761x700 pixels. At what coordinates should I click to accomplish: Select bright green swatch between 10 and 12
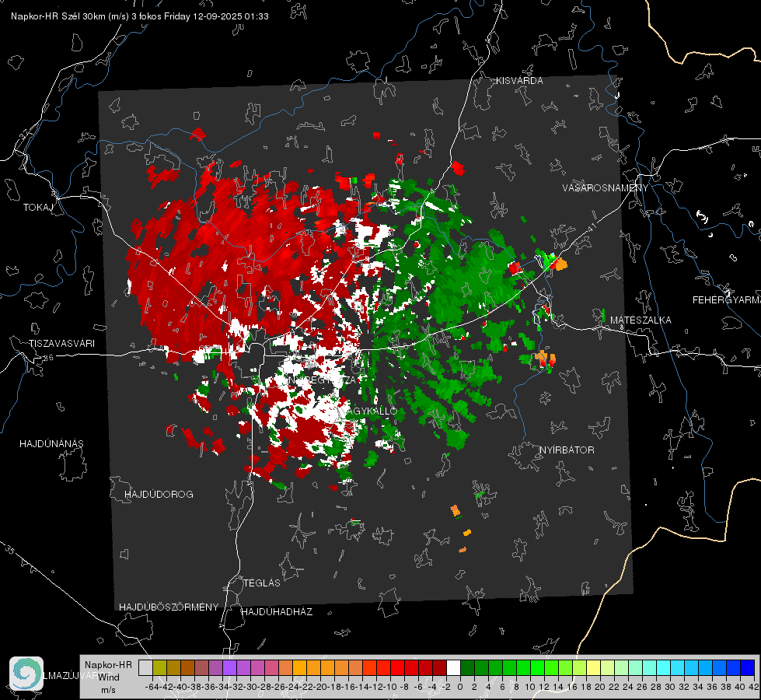(x=537, y=667)
